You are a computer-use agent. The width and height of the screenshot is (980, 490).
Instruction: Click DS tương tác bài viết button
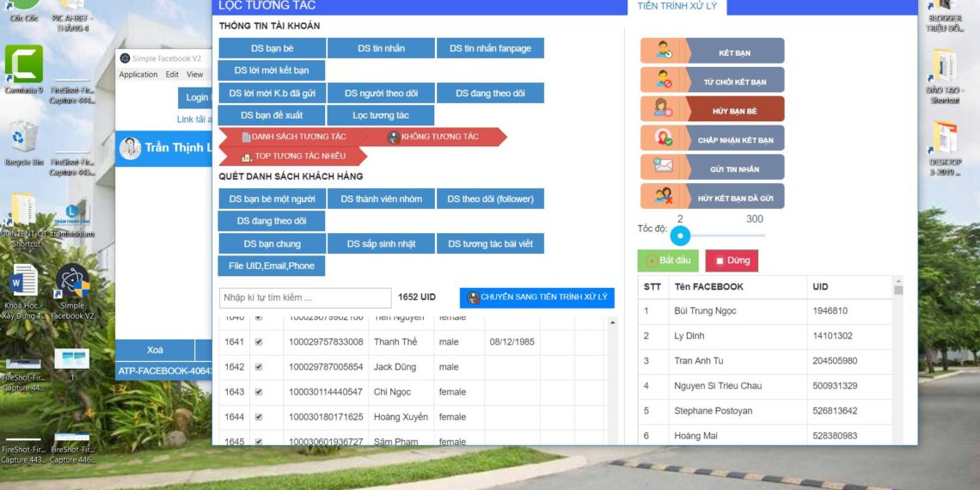(x=490, y=244)
